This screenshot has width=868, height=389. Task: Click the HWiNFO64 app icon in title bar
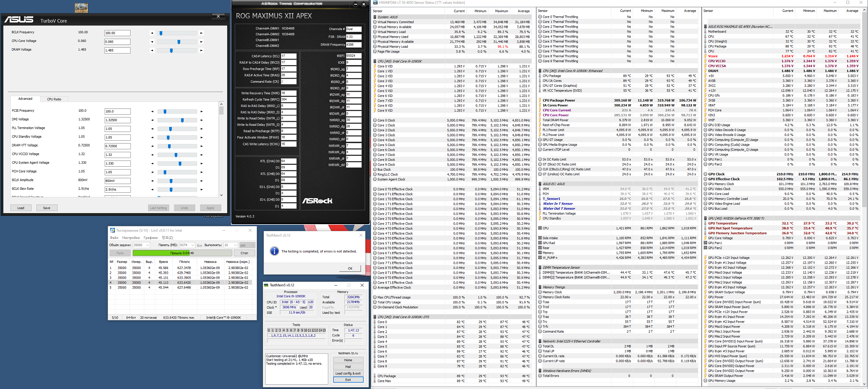[x=375, y=3]
